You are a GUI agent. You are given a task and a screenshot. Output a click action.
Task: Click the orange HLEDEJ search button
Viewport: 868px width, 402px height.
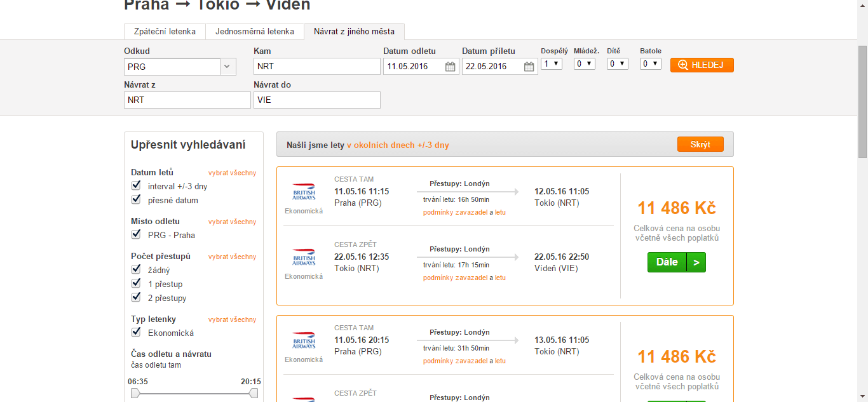click(702, 65)
